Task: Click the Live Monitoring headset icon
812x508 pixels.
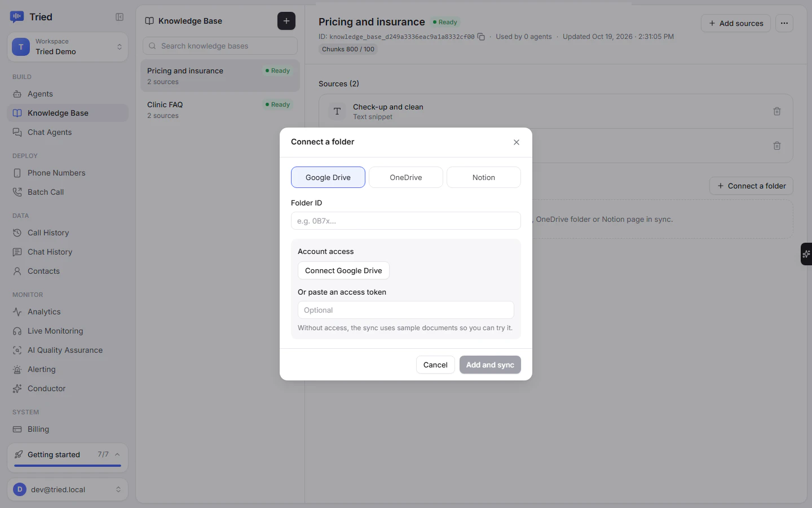Action: (x=17, y=331)
